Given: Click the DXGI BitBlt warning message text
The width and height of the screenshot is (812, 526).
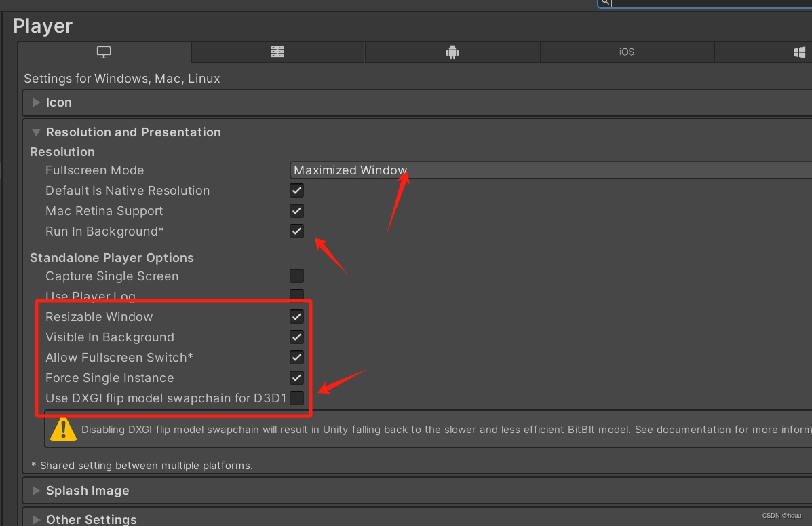Looking at the screenshot, I should click(446, 430).
